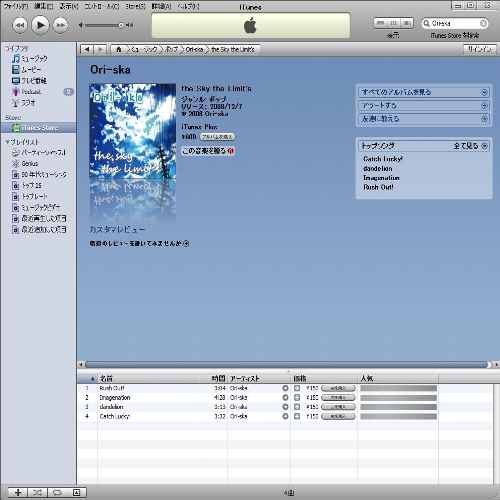Image resolution: width=500 pixels, height=500 pixels.
Task: Open the TV Shows library
Action: (x=29, y=81)
